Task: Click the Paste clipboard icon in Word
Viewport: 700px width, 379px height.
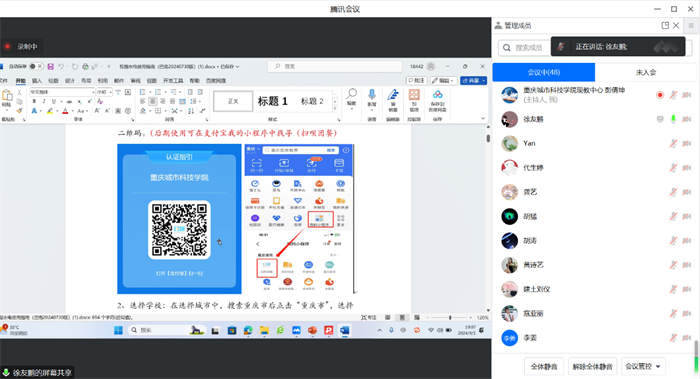Action: pos(7,96)
